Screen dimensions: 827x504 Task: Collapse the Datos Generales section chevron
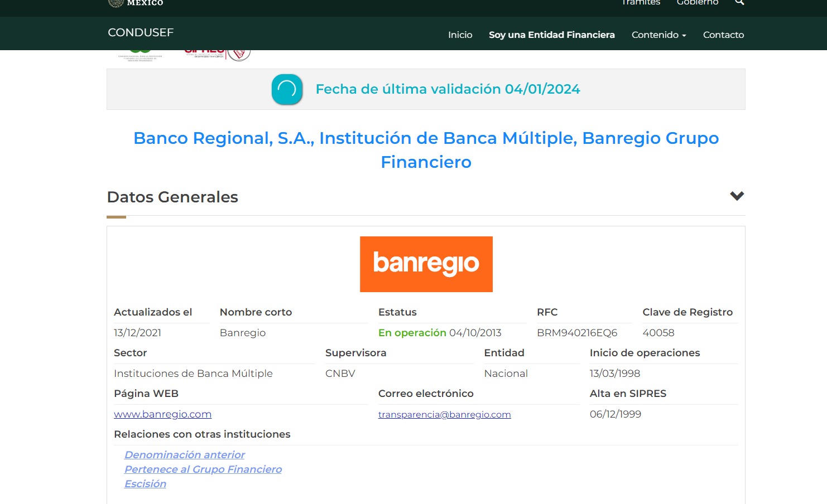737,196
